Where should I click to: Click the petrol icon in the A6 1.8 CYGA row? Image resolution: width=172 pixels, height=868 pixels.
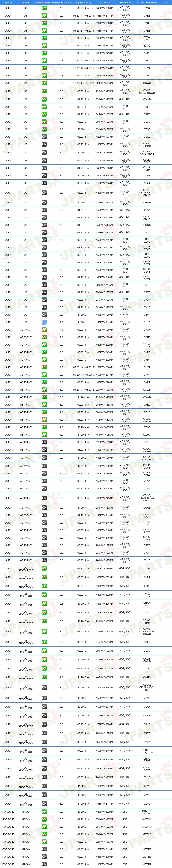(44, 8)
